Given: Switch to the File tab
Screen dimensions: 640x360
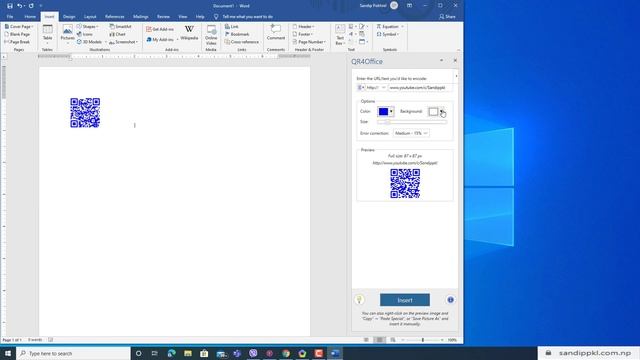Looking at the screenshot, I should click(x=10, y=17).
